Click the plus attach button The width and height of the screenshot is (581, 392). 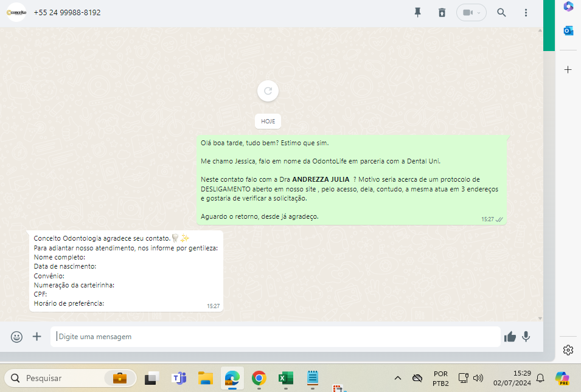tap(37, 337)
